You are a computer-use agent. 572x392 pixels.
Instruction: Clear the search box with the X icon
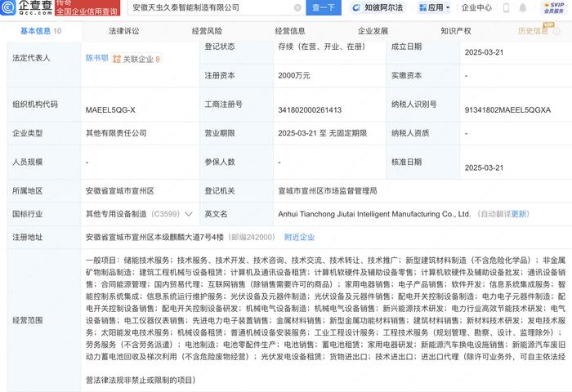pos(297,7)
